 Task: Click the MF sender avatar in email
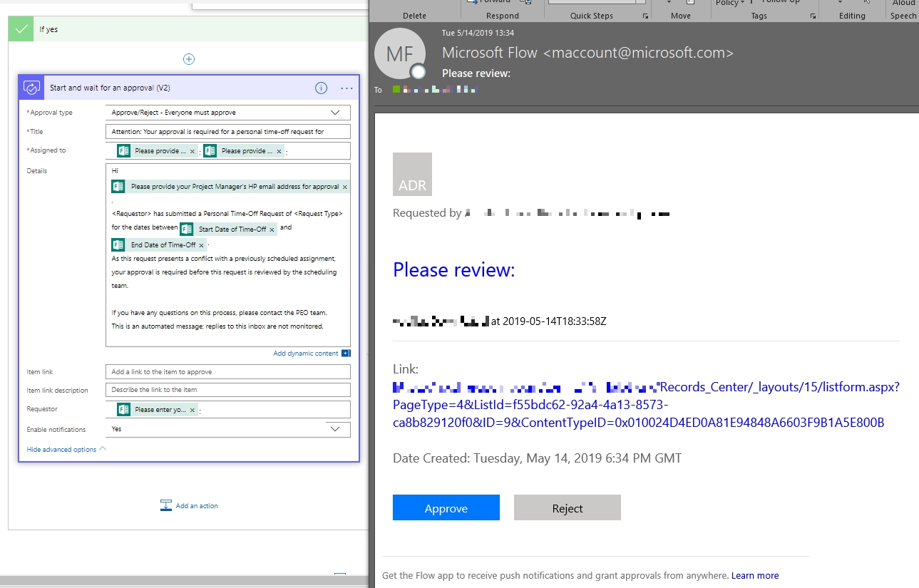pos(400,54)
